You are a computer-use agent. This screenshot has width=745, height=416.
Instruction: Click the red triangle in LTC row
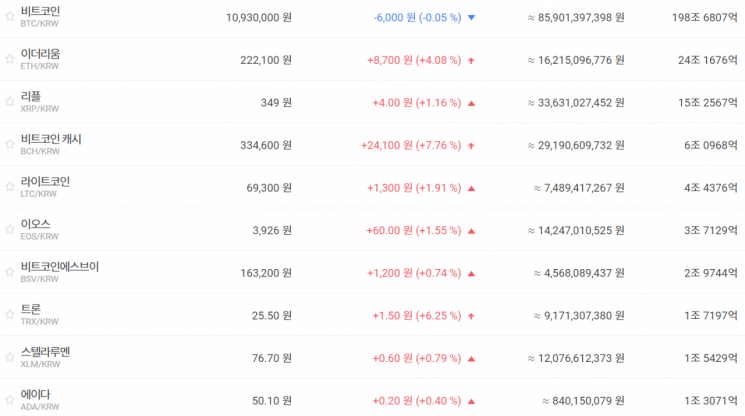pos(471,188)
